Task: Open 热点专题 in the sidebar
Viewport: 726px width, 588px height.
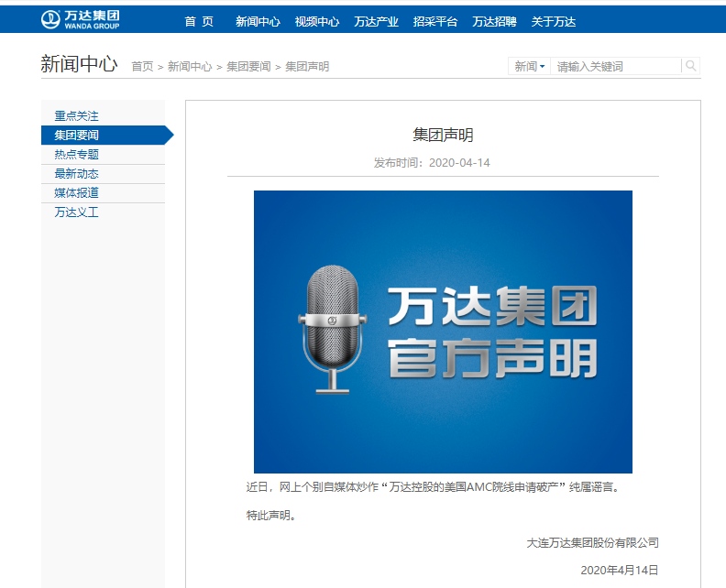Action: coord(76,155)
